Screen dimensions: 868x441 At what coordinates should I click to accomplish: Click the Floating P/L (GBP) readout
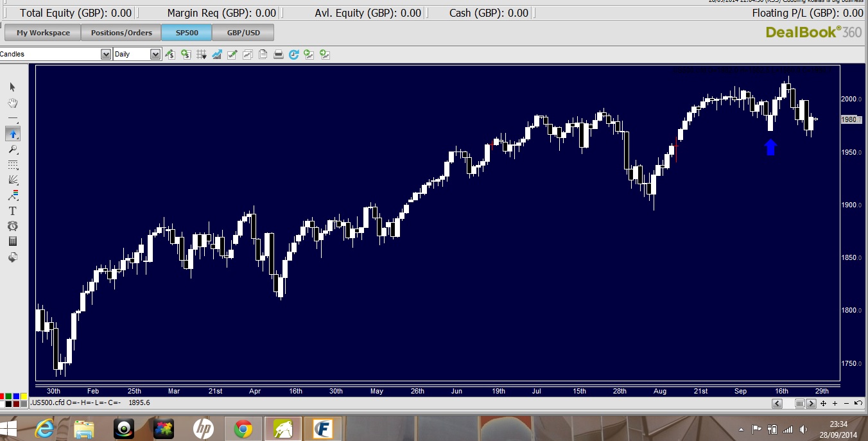tap(808, 13)
